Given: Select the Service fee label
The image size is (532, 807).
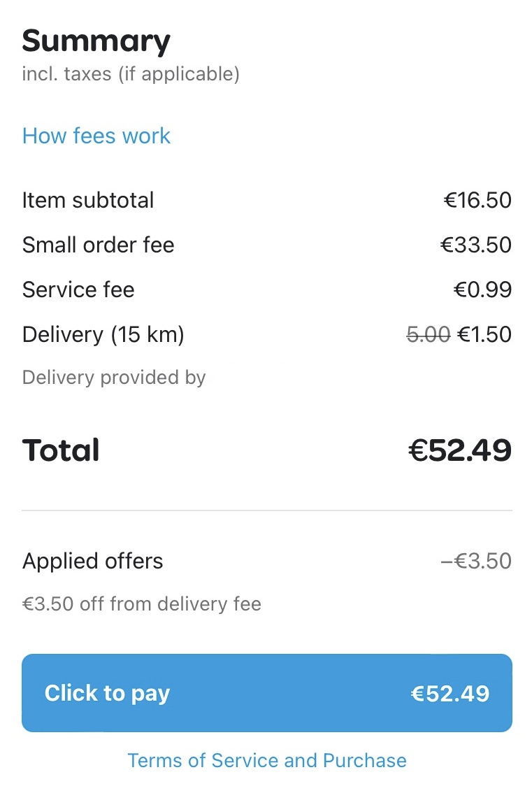Looking at the screenshot, I should pos(78,290).
